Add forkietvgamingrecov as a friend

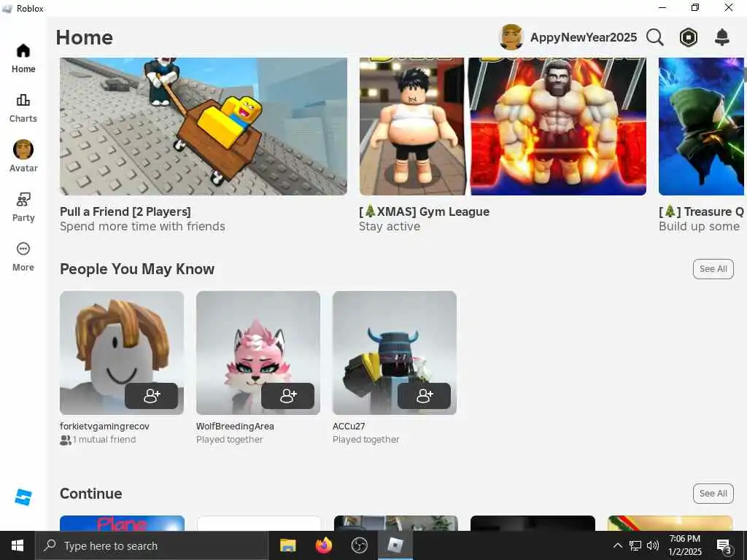152,396
